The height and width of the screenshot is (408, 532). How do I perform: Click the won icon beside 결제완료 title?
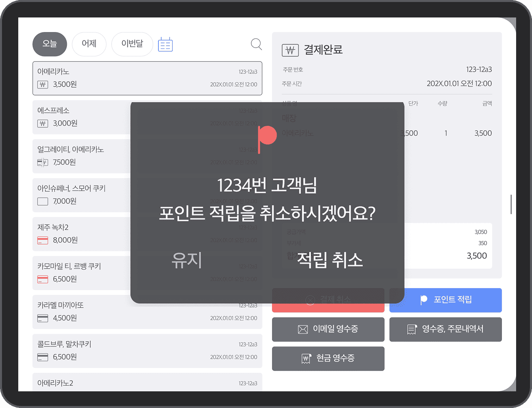pos(290,50)
